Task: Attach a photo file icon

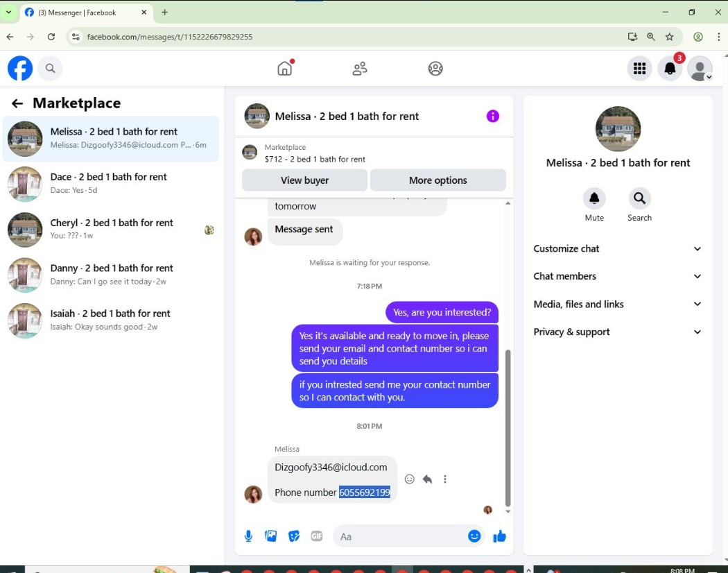Action: [x=270, y=536]
